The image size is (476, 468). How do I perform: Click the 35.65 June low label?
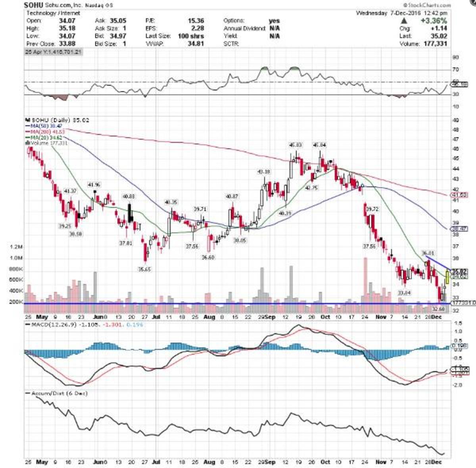(145, 269)
